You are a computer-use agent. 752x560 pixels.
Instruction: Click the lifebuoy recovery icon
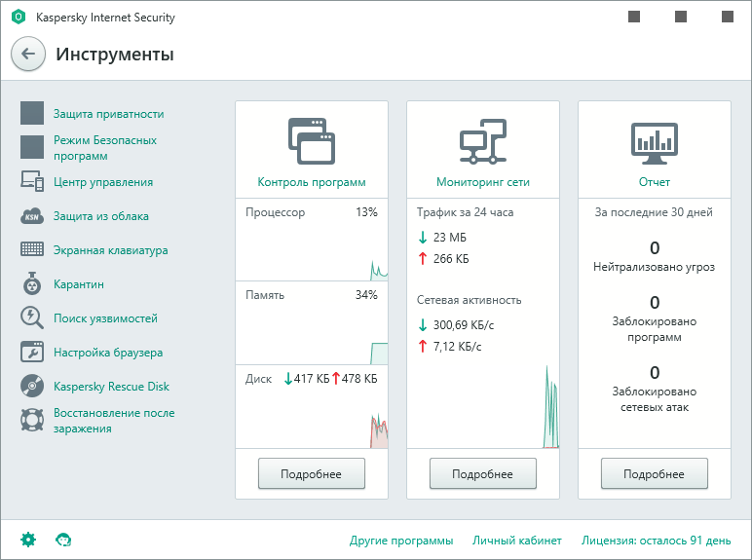click(x=32, y=420)
